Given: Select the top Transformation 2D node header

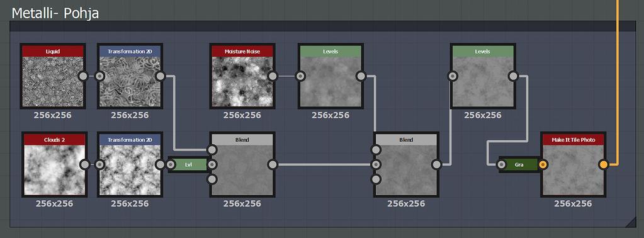Looking at the screenshot, I should click(130, 52).
